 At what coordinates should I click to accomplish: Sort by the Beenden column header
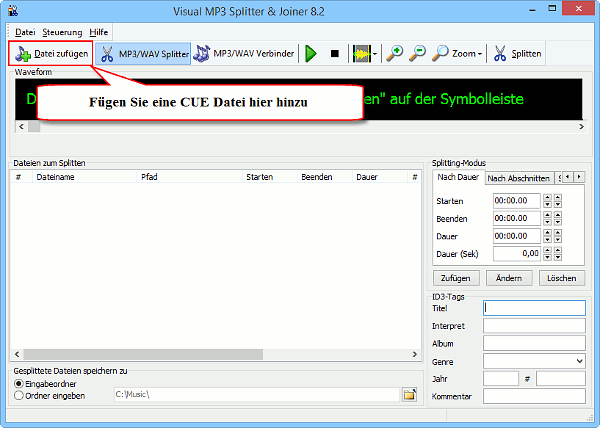click(324, 177)
